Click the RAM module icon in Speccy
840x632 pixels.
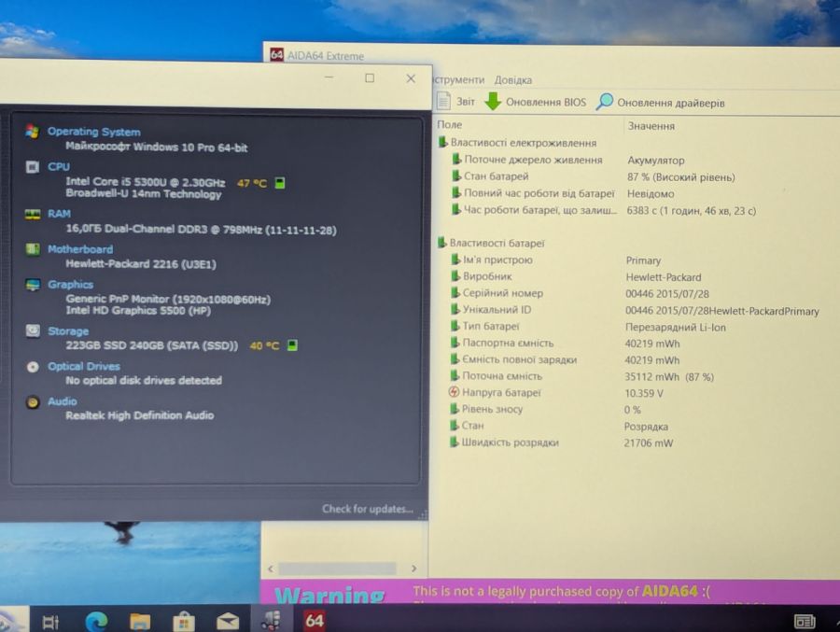tap(32, 215)
